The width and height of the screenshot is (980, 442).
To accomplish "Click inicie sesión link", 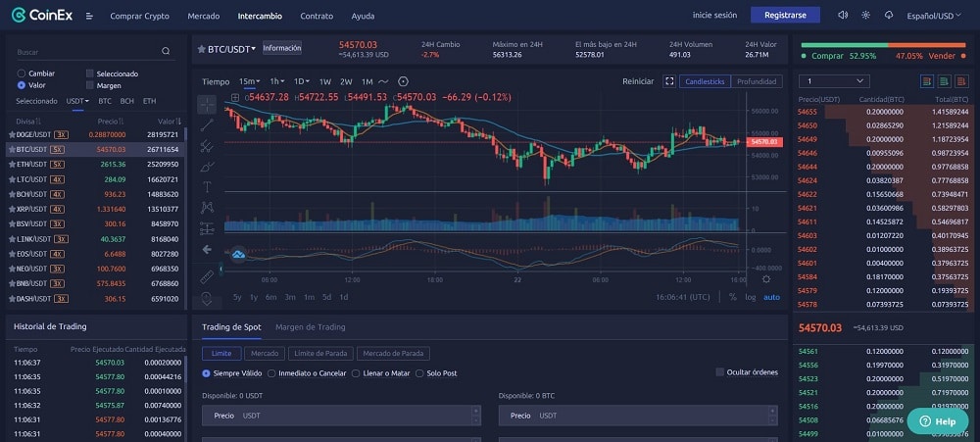I will [714, 15].
